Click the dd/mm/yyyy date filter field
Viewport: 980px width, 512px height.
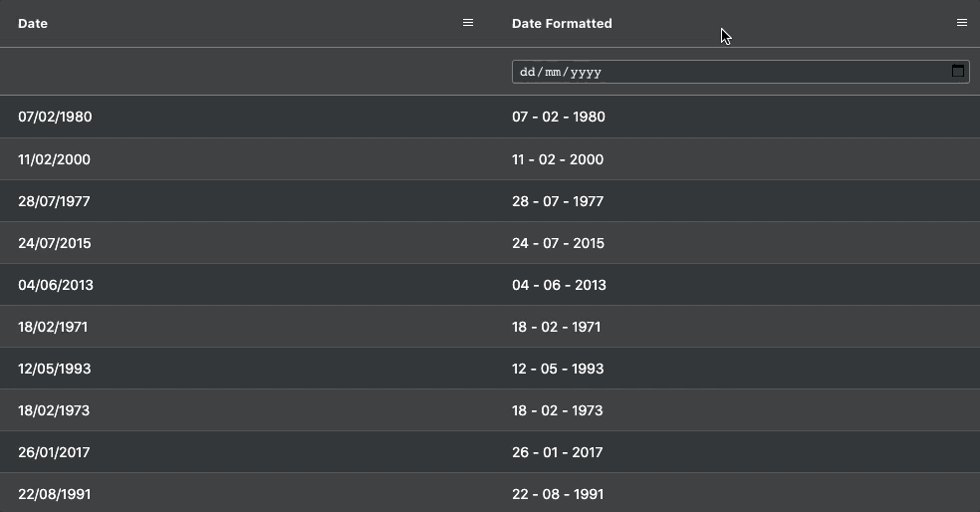pyautogui.click(x=741, y=72)
